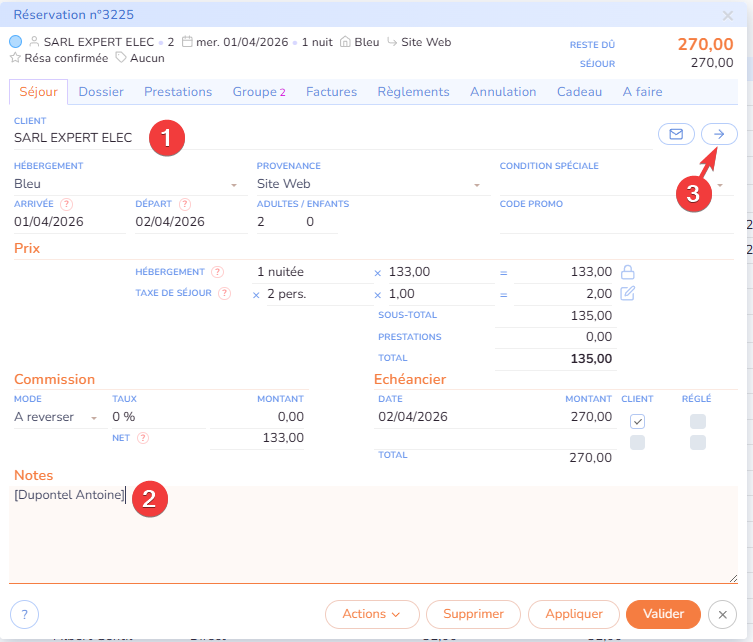Image resolution: width=753 pixels, height=642 pixels.
Task: Open the Provenance dropdown showing Site Web
Action: coord(476,185)
